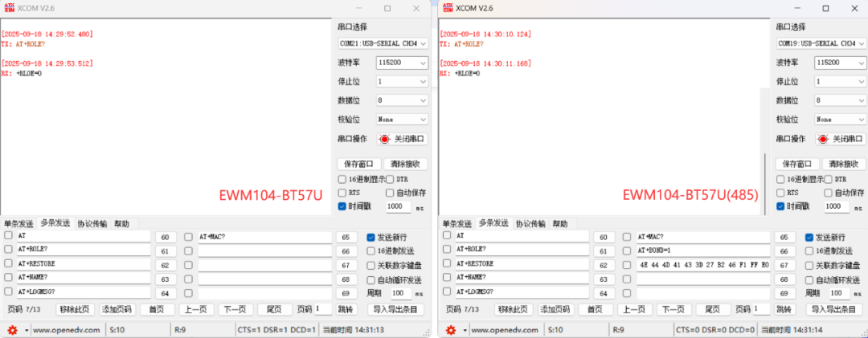
Task: Enable 16进制发送 in COM19 window
Action: pyautogui.click(x=809, y=250)
